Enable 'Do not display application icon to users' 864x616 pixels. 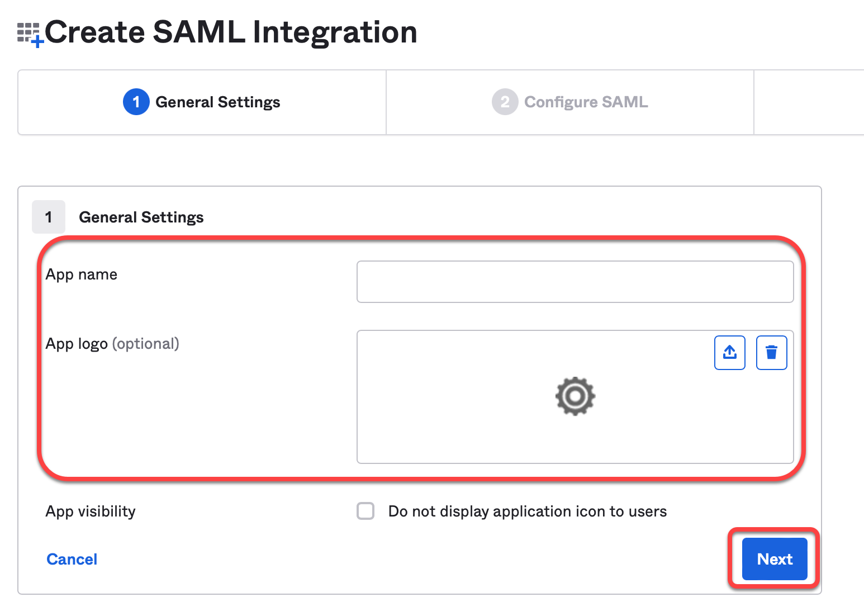pyautogui.click(x=365, y=511)
